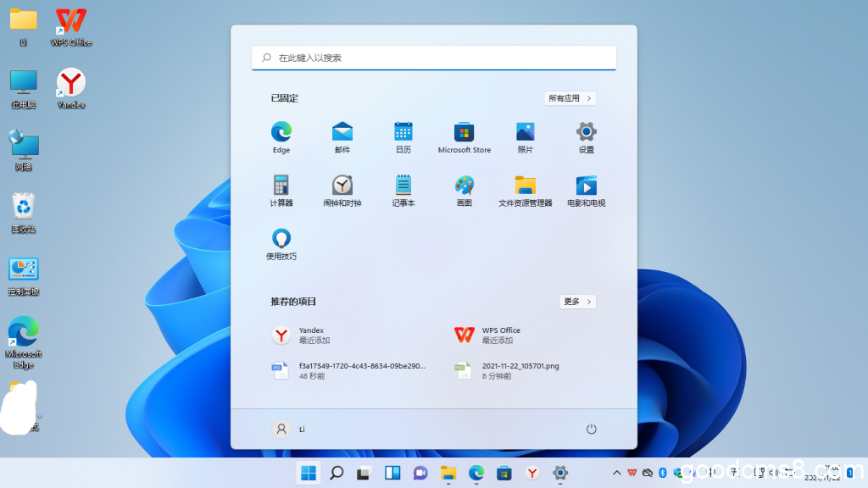Select the Li folder on desktop

23,26
